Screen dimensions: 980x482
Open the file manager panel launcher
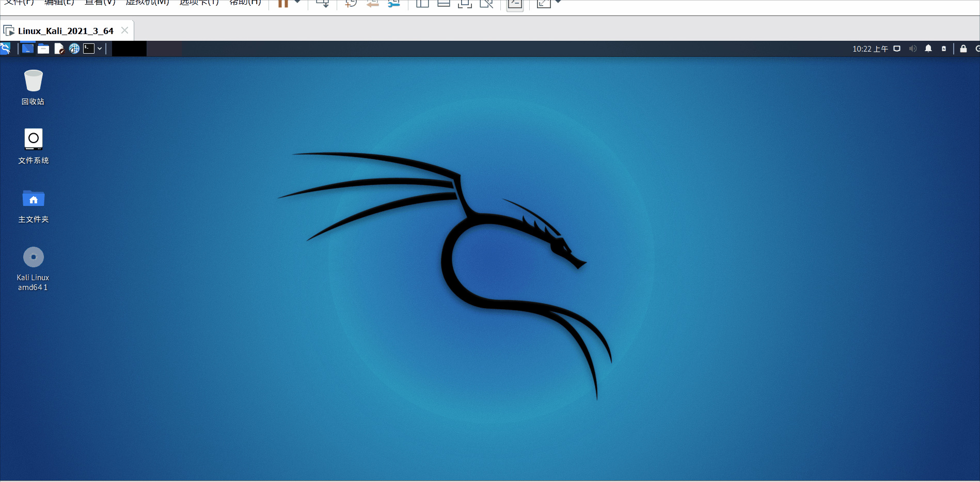(43, 49)
